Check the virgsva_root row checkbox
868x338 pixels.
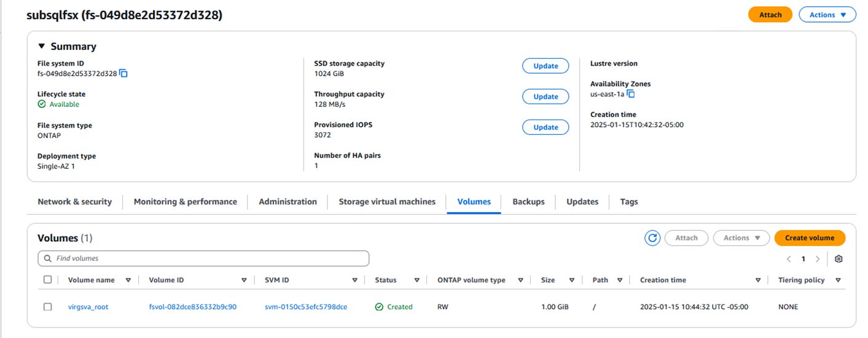[x=47, y=307]
